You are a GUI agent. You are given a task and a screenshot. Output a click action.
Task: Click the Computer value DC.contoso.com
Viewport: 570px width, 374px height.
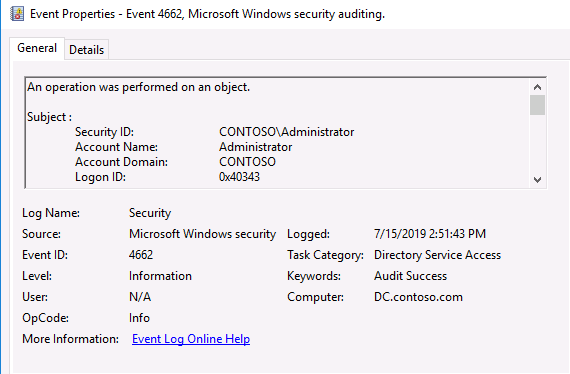click(418, 297)
